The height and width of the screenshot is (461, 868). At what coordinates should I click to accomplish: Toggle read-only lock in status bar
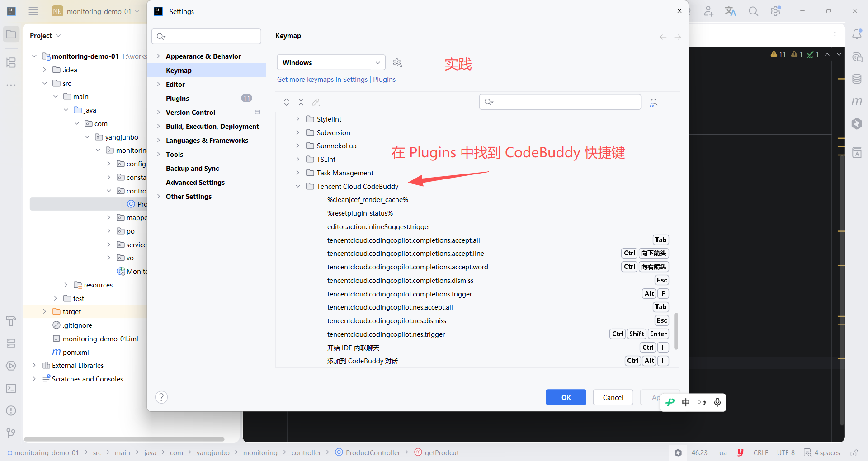coord(854,453)
